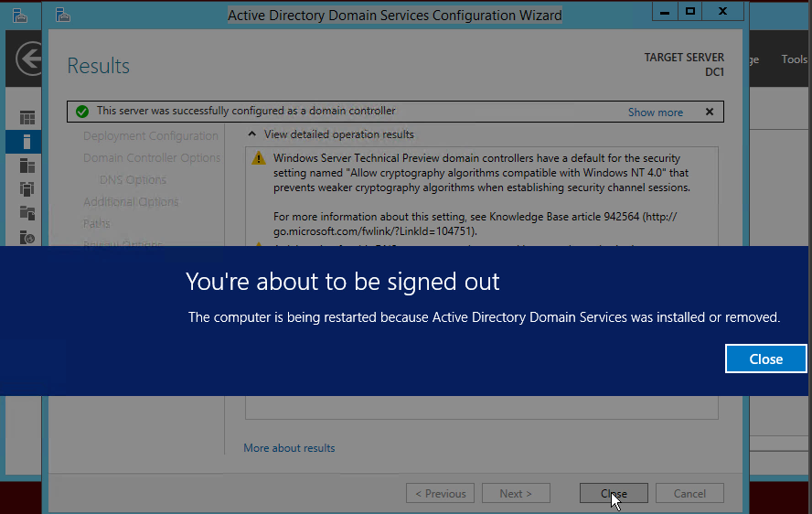
Task: Open Dashboard icon in Server Manager sidebar
Action: pos(27,118)
